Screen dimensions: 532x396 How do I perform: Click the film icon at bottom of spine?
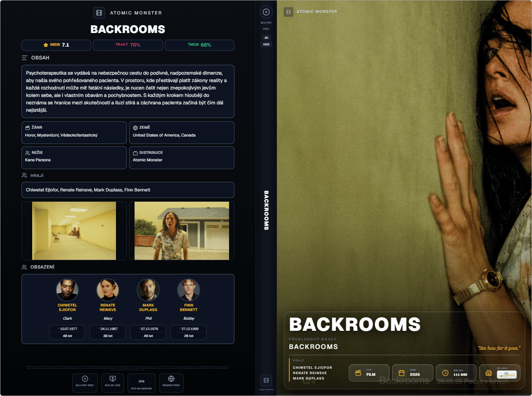coord(266,380)
